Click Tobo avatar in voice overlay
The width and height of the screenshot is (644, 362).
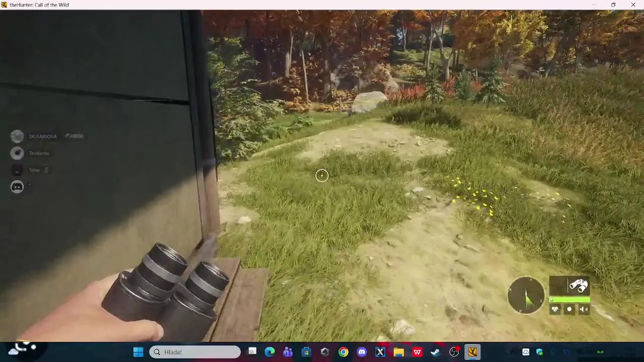(x=17, y=170)
